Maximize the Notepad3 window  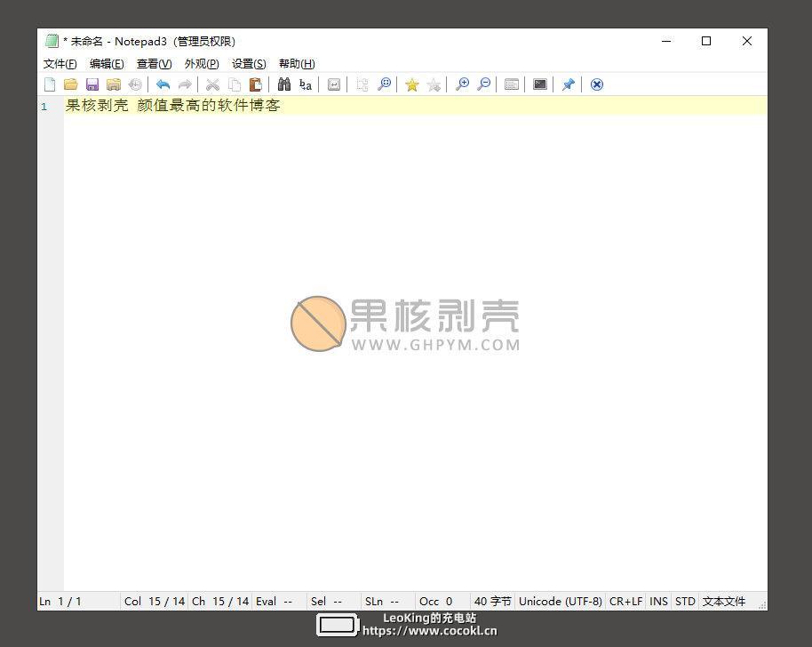point(706,41)
